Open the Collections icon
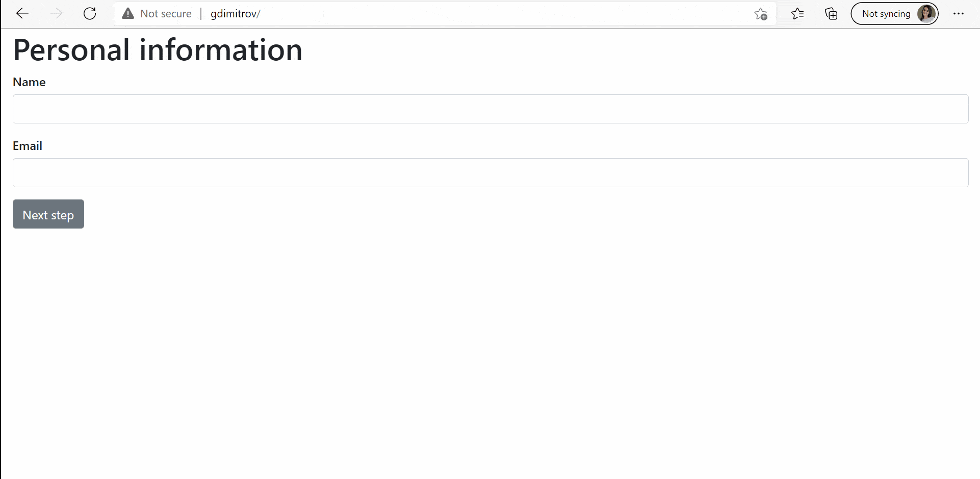The height and width of the screenshot is (479, 980). (x=831, y=14)
